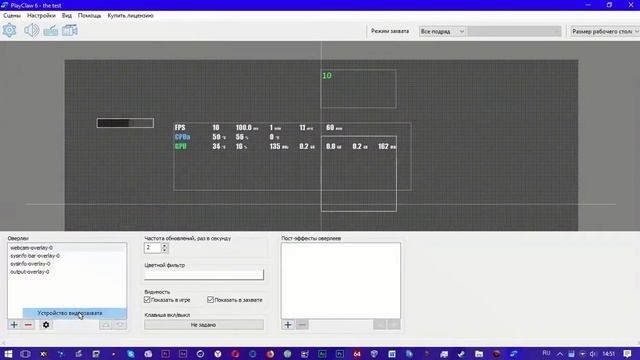Open the volume control in system tray
The width and height of the screenshot is (640, 360).
pyautogui.click(x=593, y=354)
